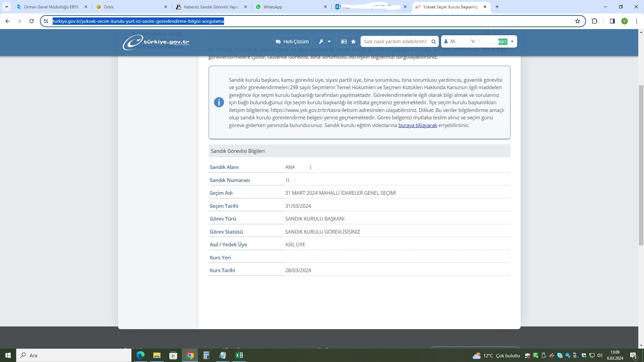This screenshot has height=362, width=644.
Task: Open Chrome extensions puzzle icon
Action: pyautogui.click(x=594, y=21)
